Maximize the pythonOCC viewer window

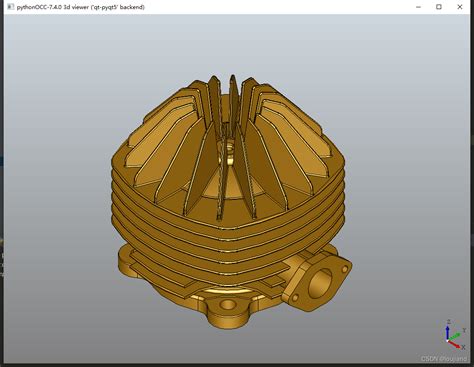tap(439, 7)
